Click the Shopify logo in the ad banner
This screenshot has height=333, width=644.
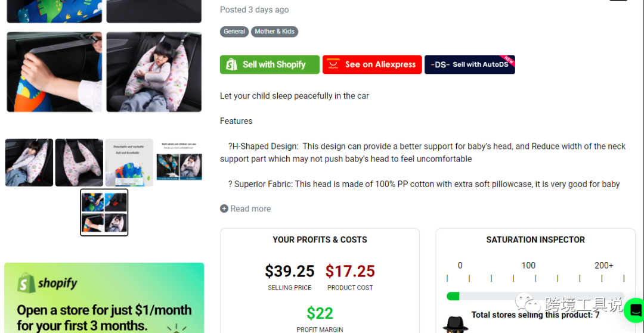48,284
